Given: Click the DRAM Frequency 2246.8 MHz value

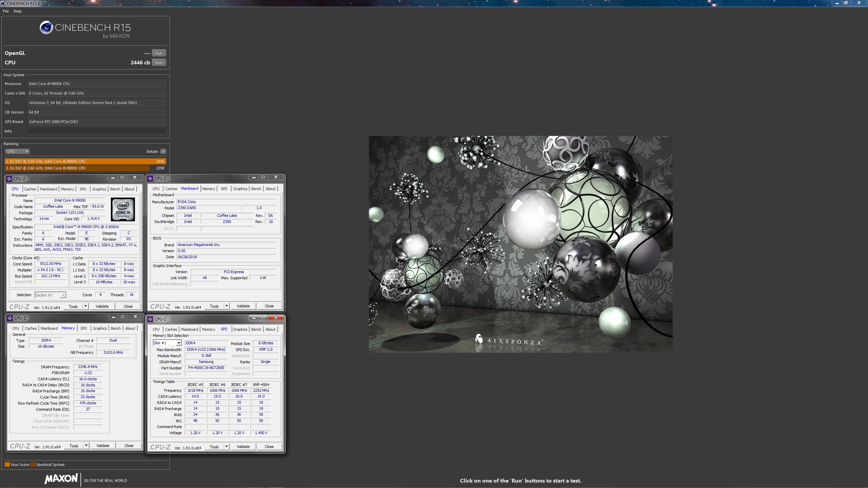Looking at the screenshot, I should (88, 367).
